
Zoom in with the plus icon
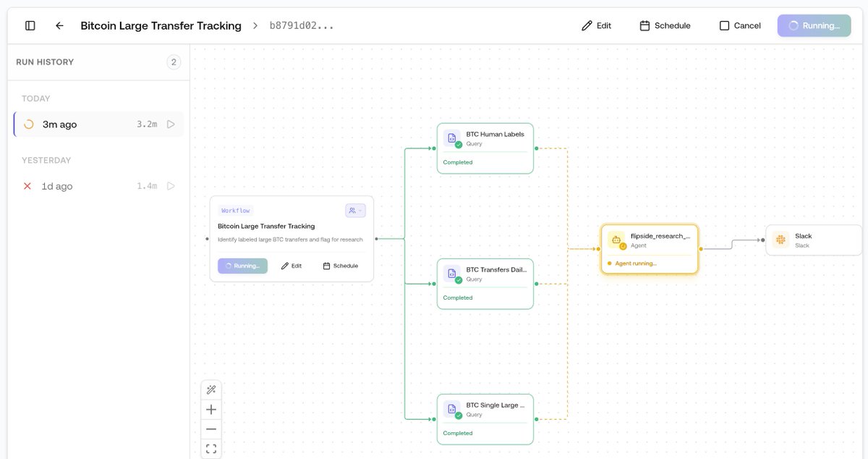click(x=211, y=410)
